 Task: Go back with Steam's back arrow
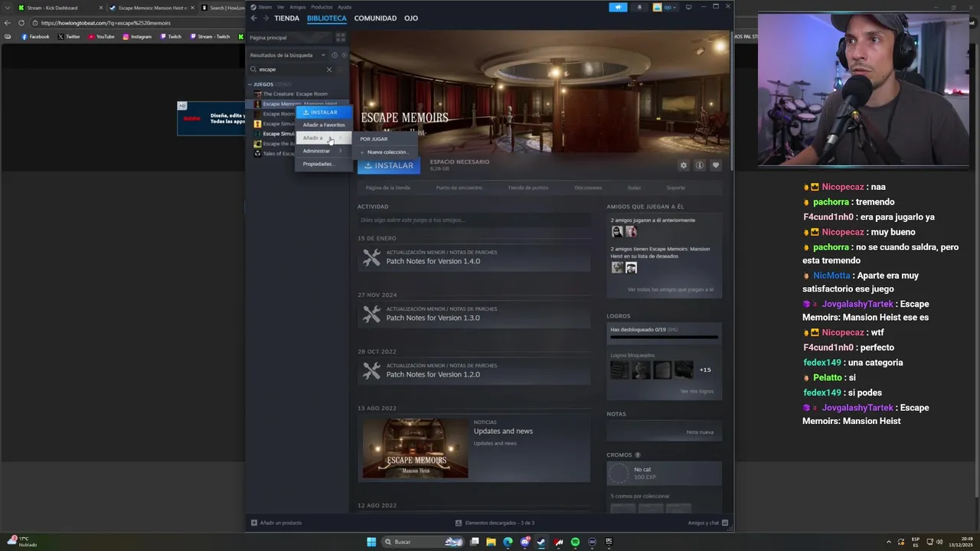[254, 18]
